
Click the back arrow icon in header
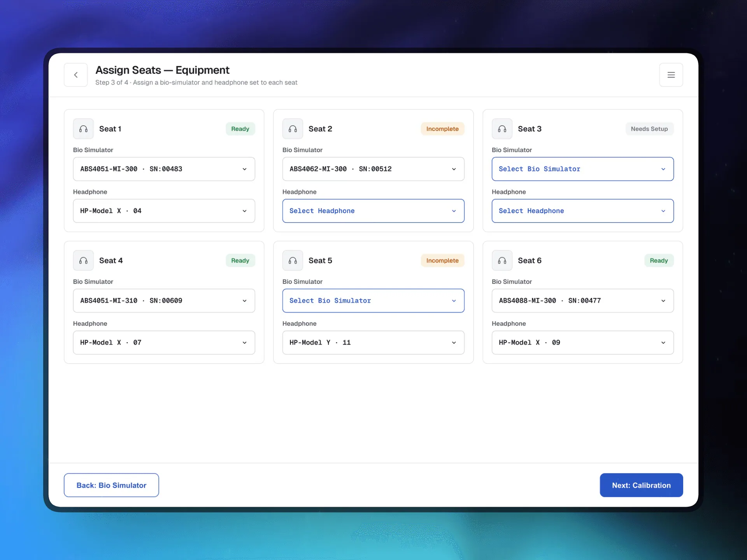pyautogui.click(x=76, y=75)
